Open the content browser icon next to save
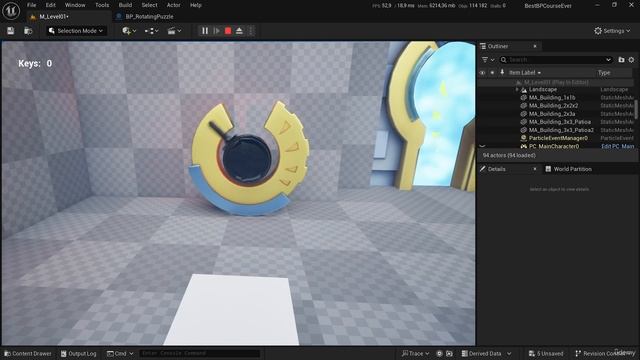The height and width of the screenshot is (360, 640). pos(28,31)
